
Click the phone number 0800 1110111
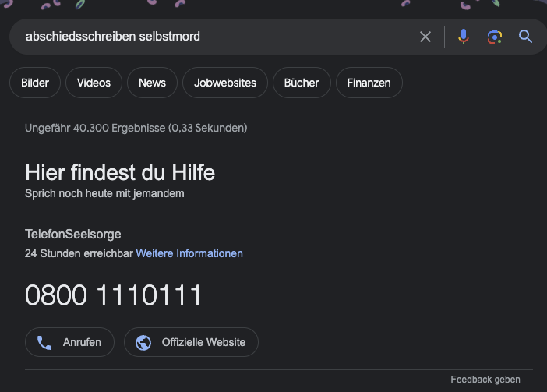[x=114, y=295]
